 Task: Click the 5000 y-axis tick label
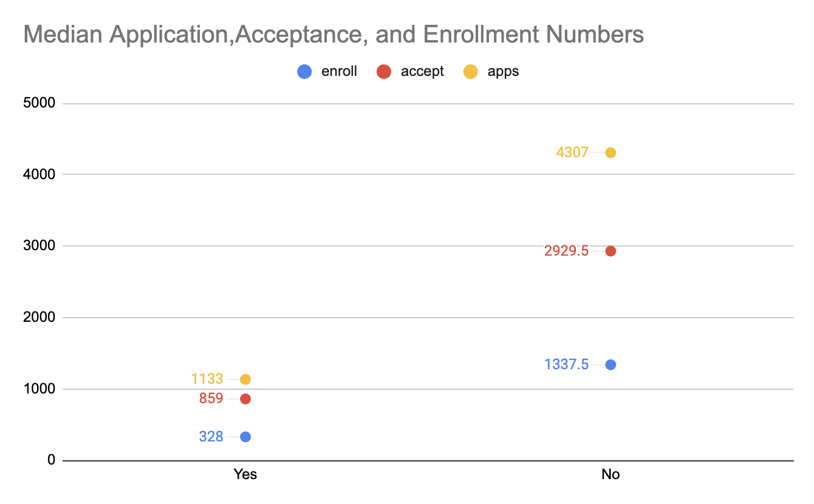point(38,103)
